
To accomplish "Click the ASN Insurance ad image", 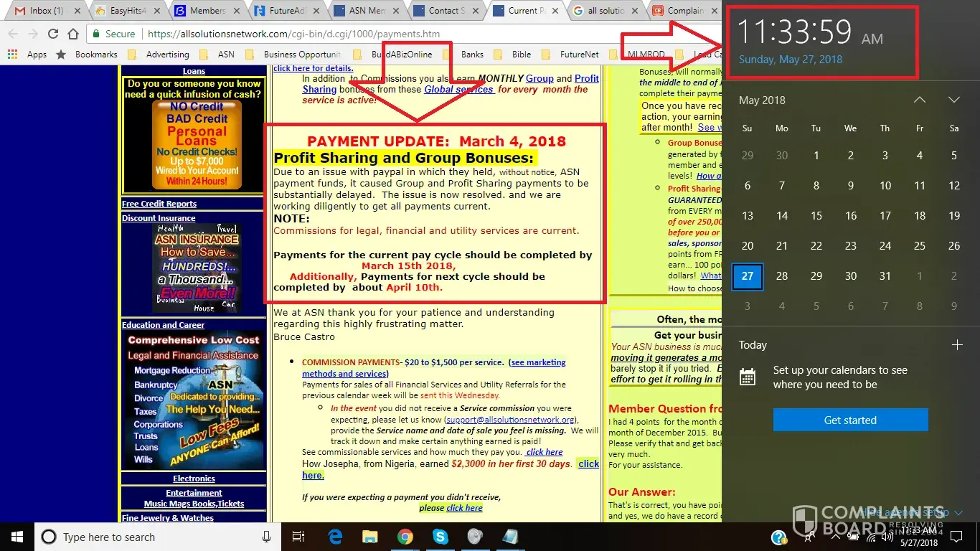I will [x=196, y=268].
